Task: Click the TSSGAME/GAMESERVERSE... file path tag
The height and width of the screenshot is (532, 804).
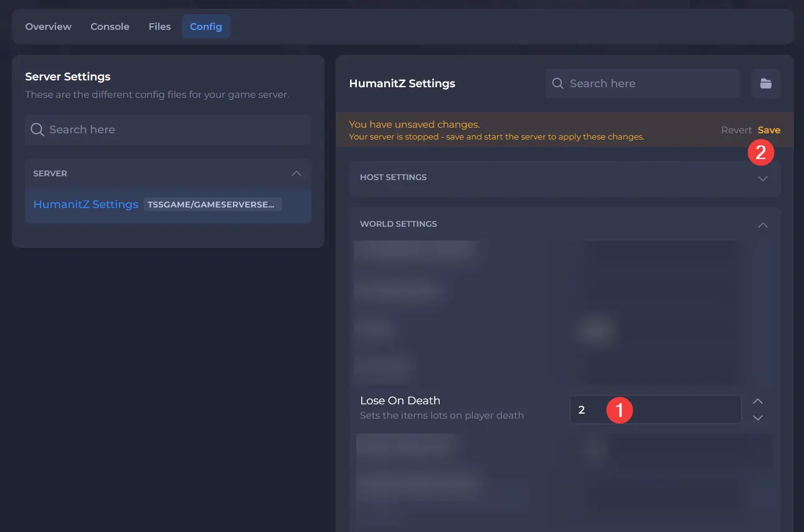Action: pyautogui.click(x=213, y=204)
